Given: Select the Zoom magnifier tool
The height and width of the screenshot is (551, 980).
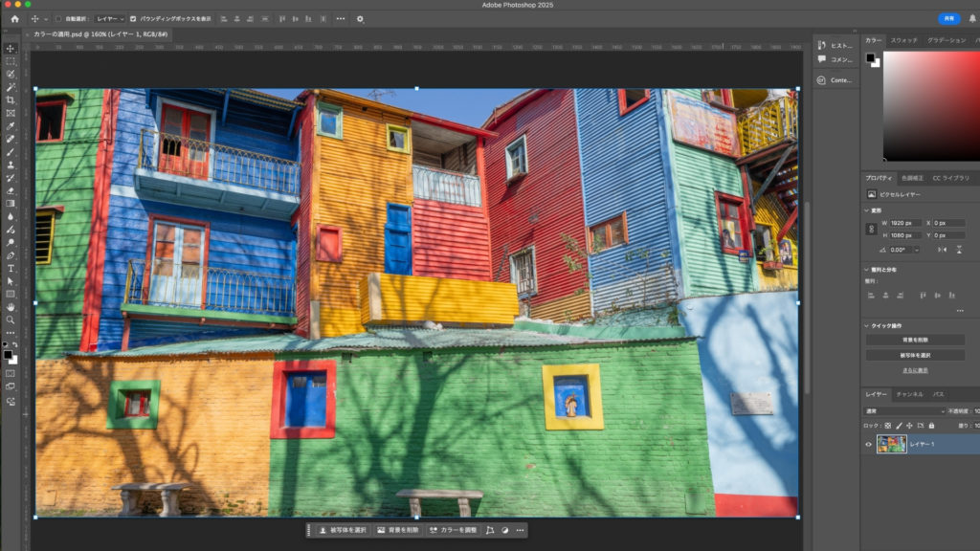Looking at the screenshot, I should point(11,320).
